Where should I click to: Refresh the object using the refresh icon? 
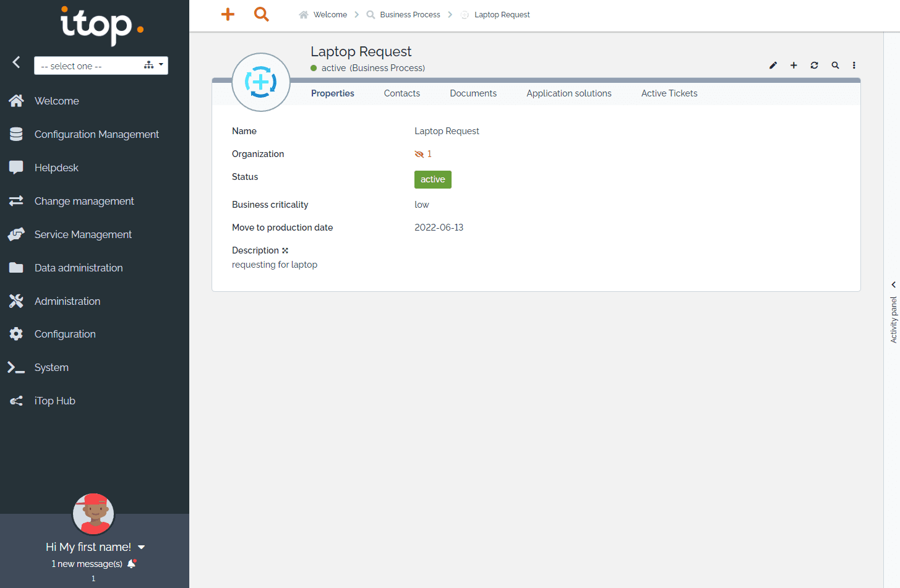pos(814,65)
